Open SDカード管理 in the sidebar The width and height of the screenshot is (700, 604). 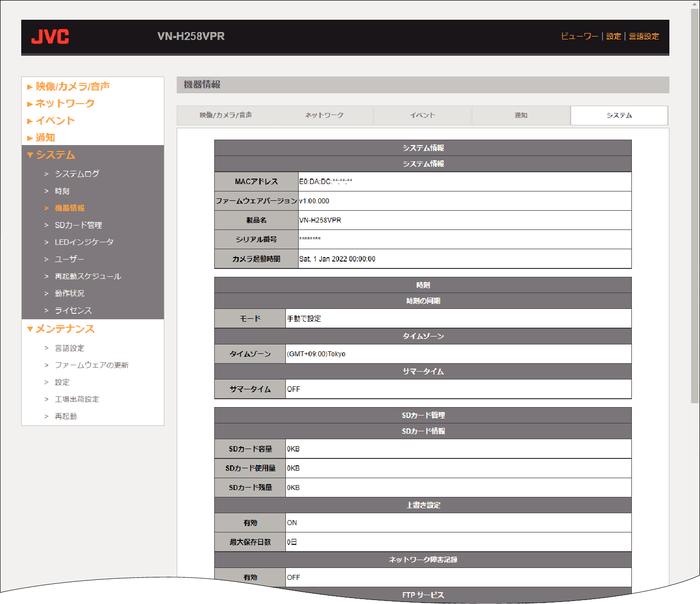tap(78, 225)
